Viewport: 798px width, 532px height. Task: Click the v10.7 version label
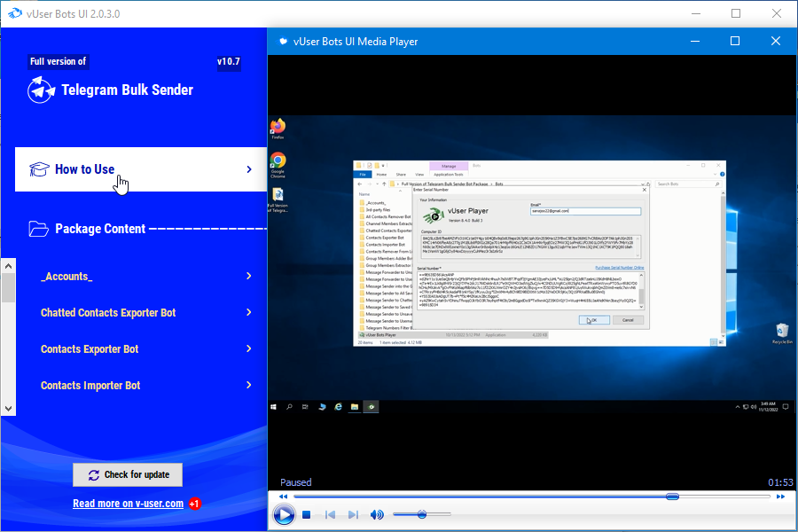[229, 61]
